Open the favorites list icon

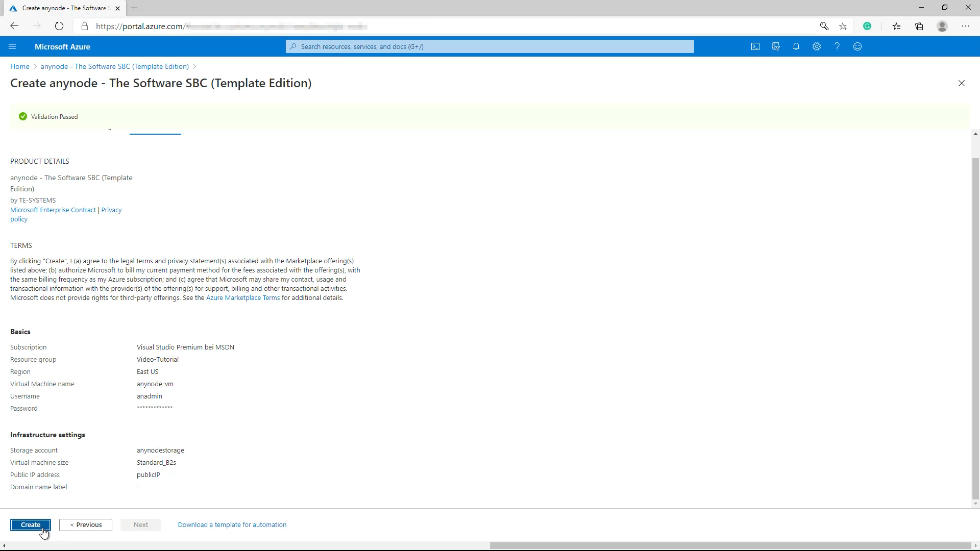point(897,26)
